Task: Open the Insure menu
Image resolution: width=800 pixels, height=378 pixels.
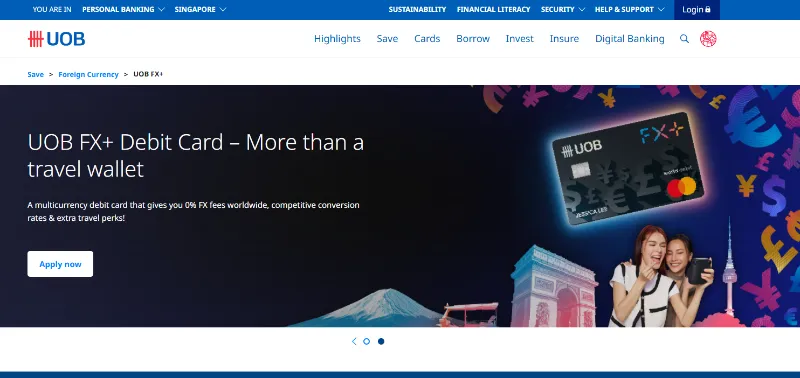Action: pos(564,39)
